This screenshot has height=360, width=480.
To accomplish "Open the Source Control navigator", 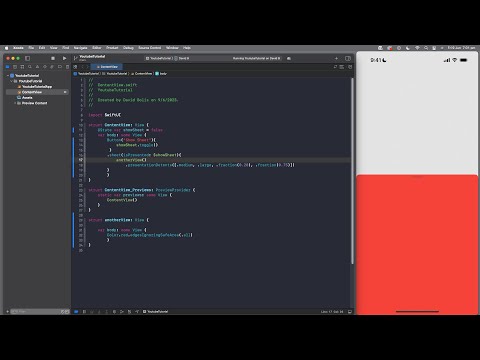I will pyautogui.click(x=15, y=67).
